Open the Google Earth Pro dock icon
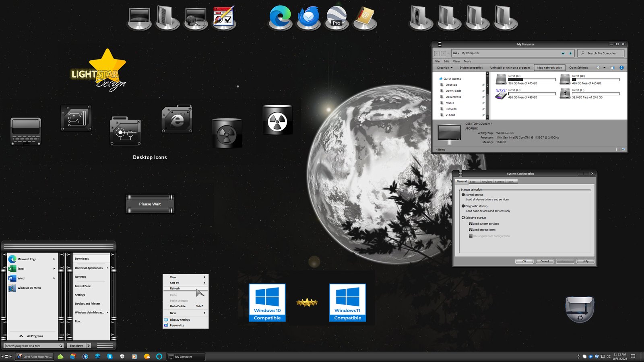This screenshot has width=644, height=362. [x=336, y=17]
